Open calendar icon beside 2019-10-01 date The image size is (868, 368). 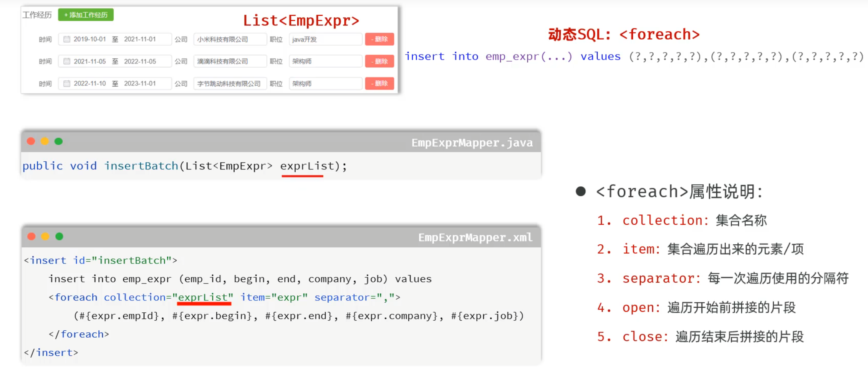[67, 39]
